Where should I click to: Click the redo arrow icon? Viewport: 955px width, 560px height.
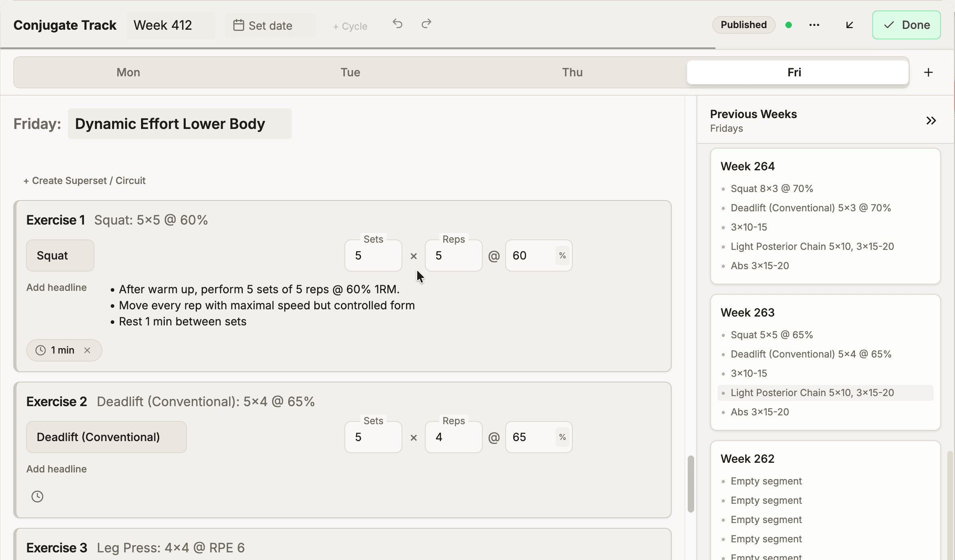[426, 24]
